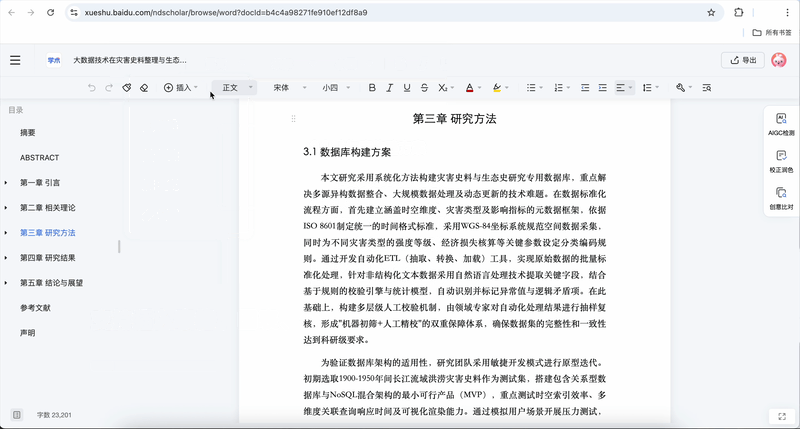Expand the 第四章 研究结果 outline arrow

(x=6, y=258)
